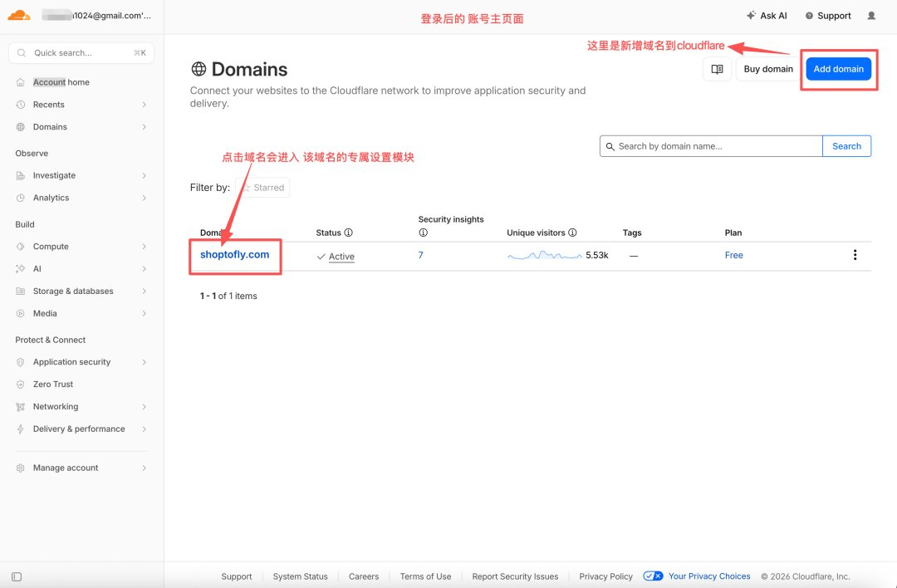The width and height of the screenshot is (897, 588).
Task: Click the Unique visitors sparkline chart
Action: [545, 255]
